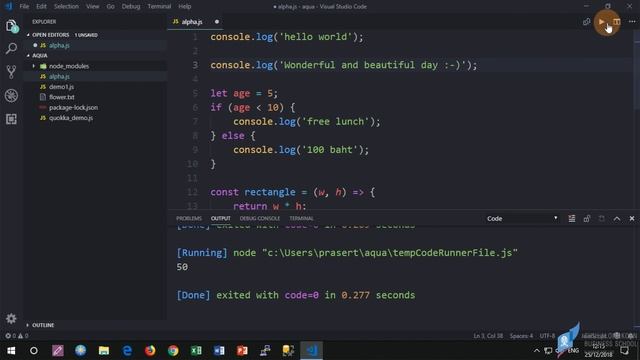
Task: Launch File Explorer from the taskbar
Action: click(104, 351)
